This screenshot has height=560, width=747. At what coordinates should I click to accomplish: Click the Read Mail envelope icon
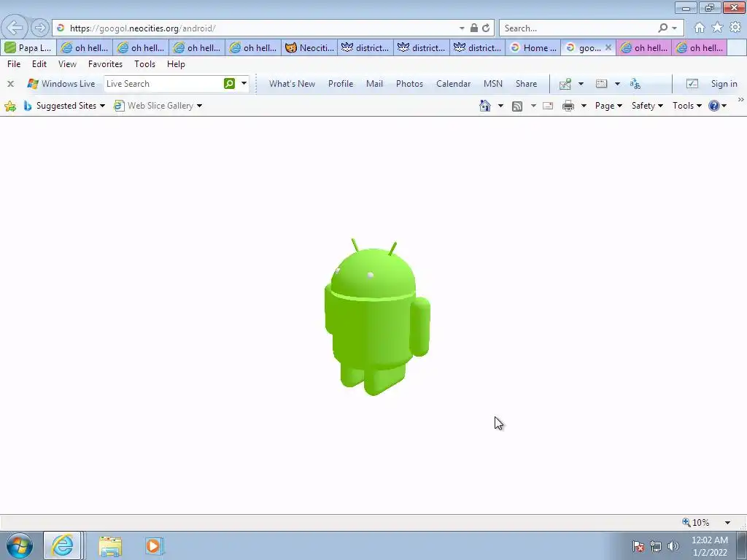point(548,106)
